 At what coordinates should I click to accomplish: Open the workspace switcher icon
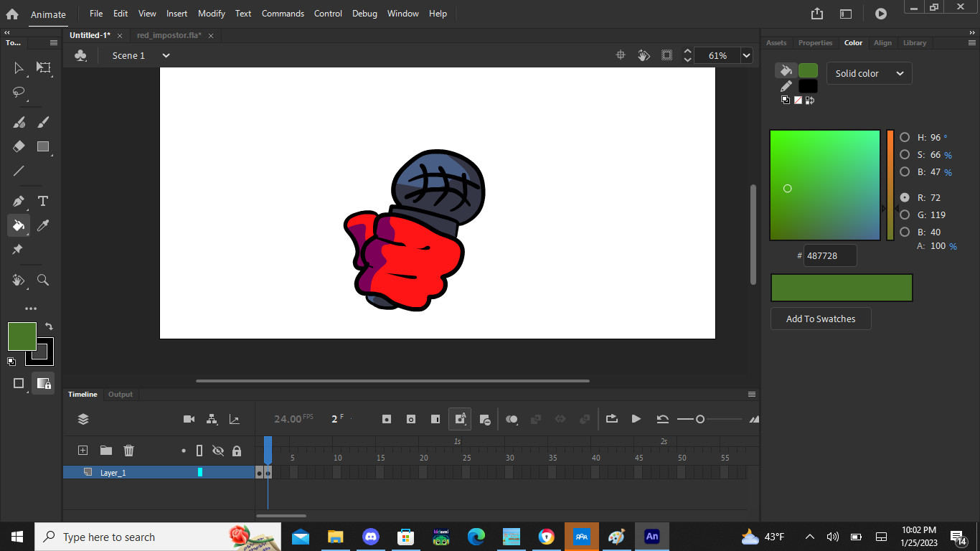(846, 14)
